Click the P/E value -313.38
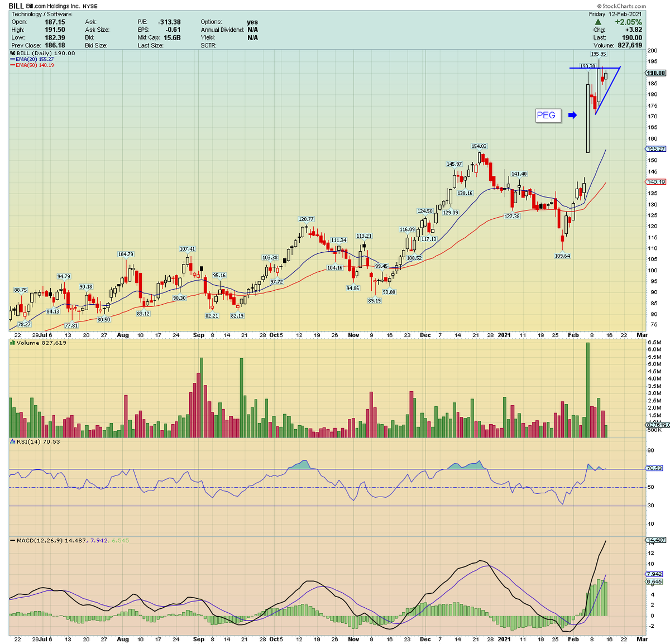The image size is (670, 644). tap(170, 22)
